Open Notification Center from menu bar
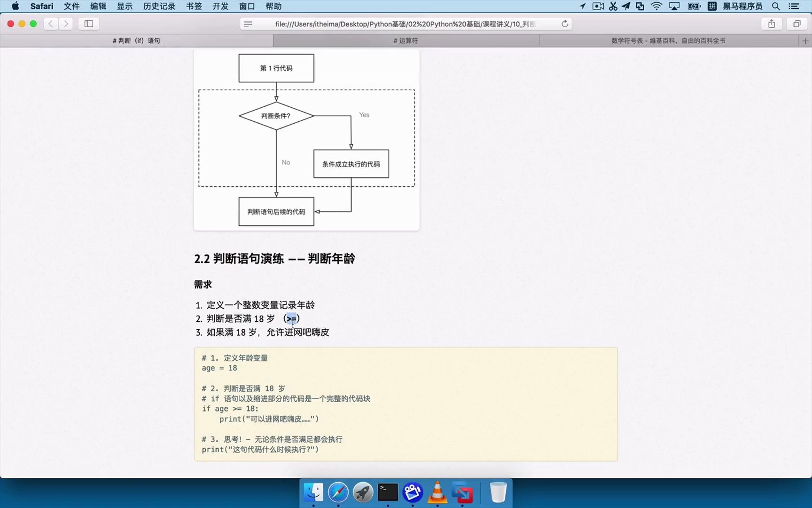 [793, 6]
